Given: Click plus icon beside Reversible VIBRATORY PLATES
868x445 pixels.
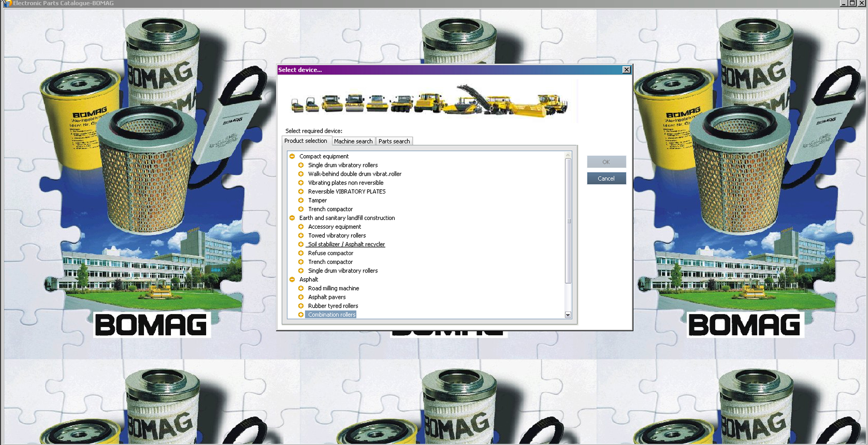Looking at the screenshot, I should click(x=301, y=191).
